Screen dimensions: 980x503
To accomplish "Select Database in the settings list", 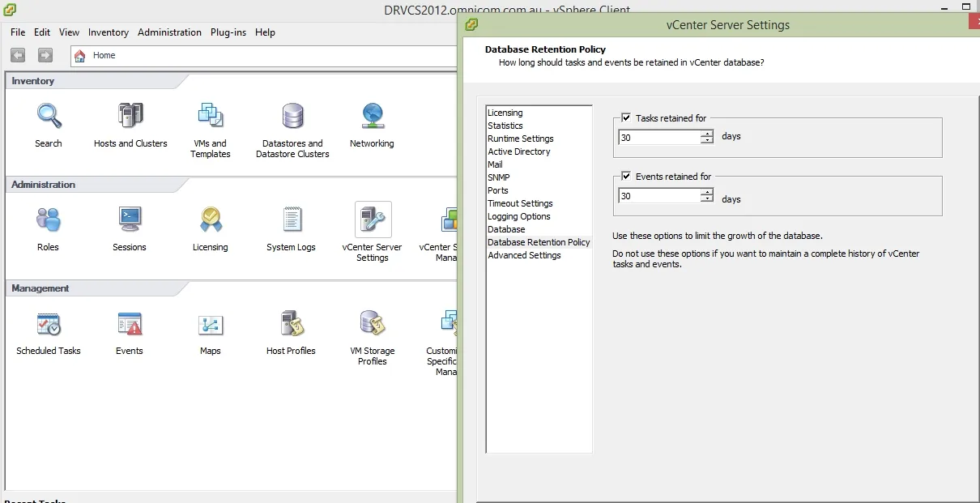I will click(x=506, y=229).
